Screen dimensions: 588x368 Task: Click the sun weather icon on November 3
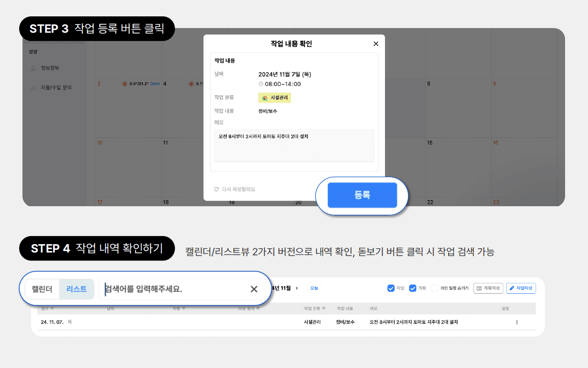tap(124, 84)
